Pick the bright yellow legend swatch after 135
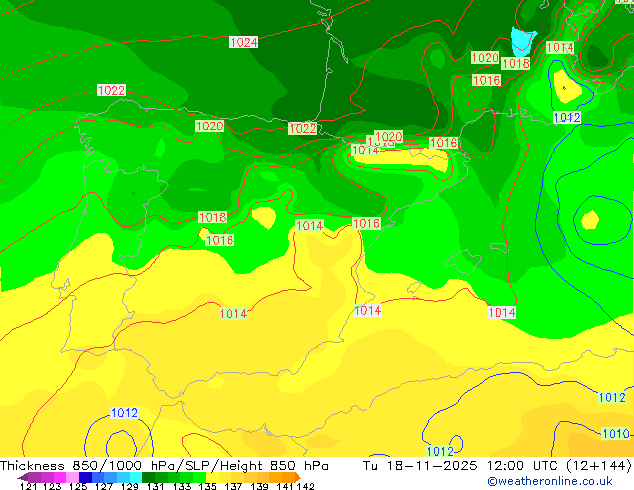 (212, 477)
